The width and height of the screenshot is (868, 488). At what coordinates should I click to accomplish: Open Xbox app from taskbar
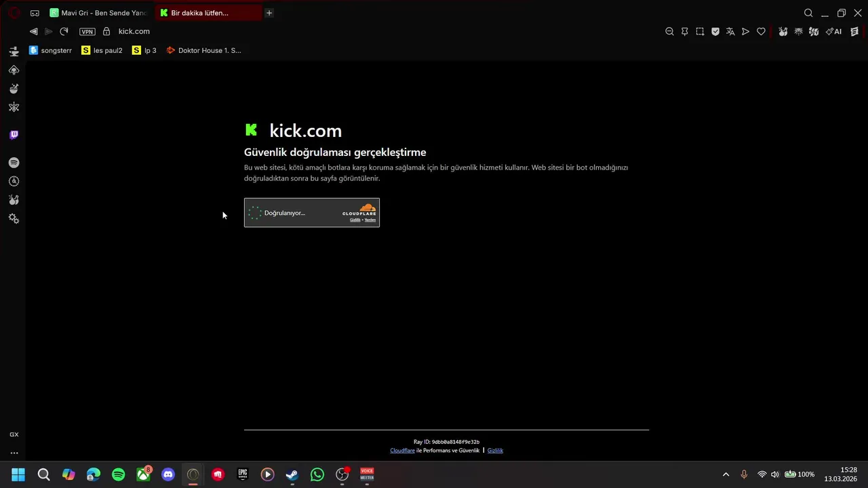pyautogui.click(x=144, y=475)
